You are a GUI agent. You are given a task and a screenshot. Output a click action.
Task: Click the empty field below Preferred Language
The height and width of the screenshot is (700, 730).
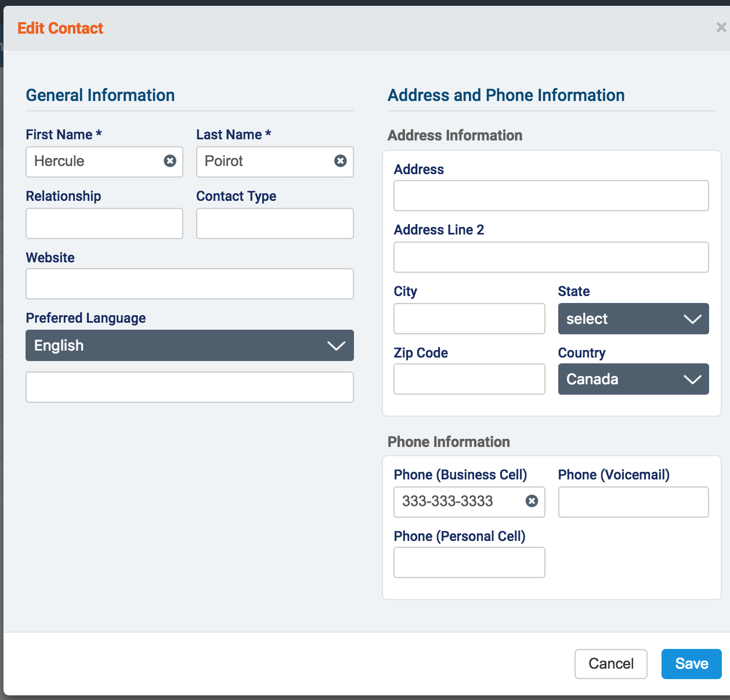click(190, 387)
